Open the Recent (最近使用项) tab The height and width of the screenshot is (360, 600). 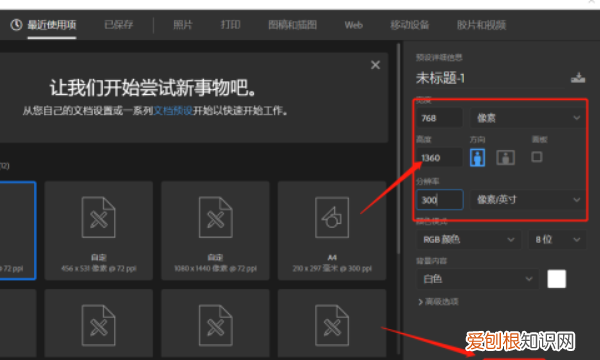click(x=52, y=25)
